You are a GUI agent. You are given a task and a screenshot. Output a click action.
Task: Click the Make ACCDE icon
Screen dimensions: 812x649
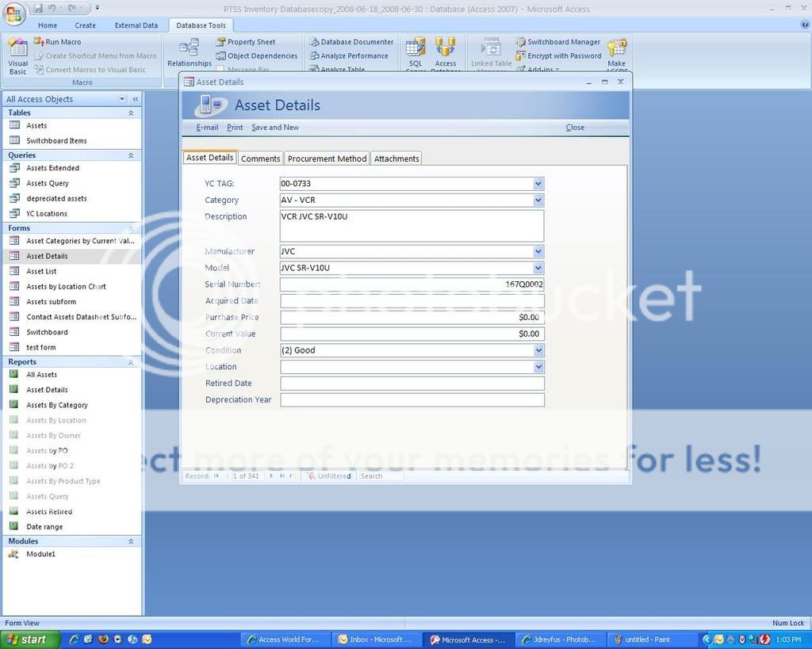coord(617,48)
